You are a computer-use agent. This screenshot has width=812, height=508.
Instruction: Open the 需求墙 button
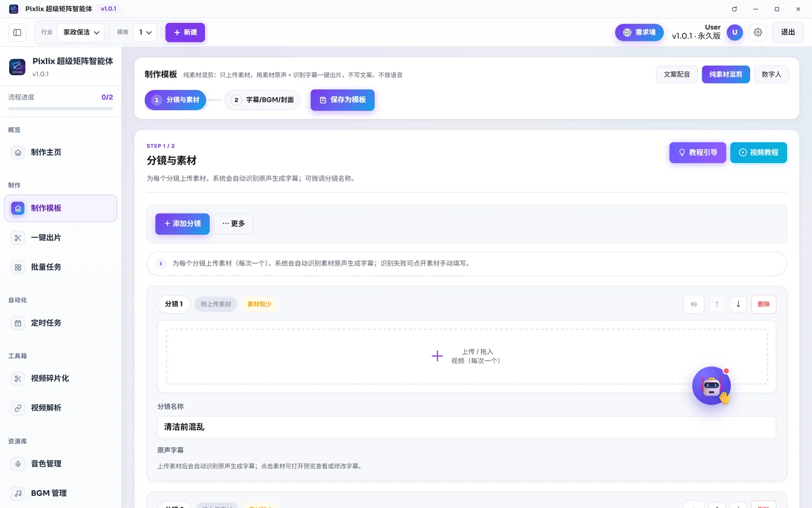(x=639, y=33)
